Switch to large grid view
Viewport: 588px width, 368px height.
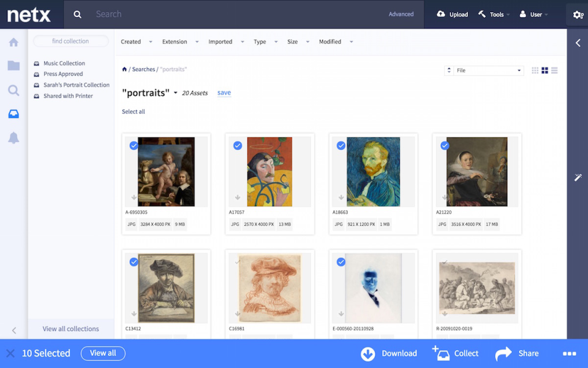[545, 70]
